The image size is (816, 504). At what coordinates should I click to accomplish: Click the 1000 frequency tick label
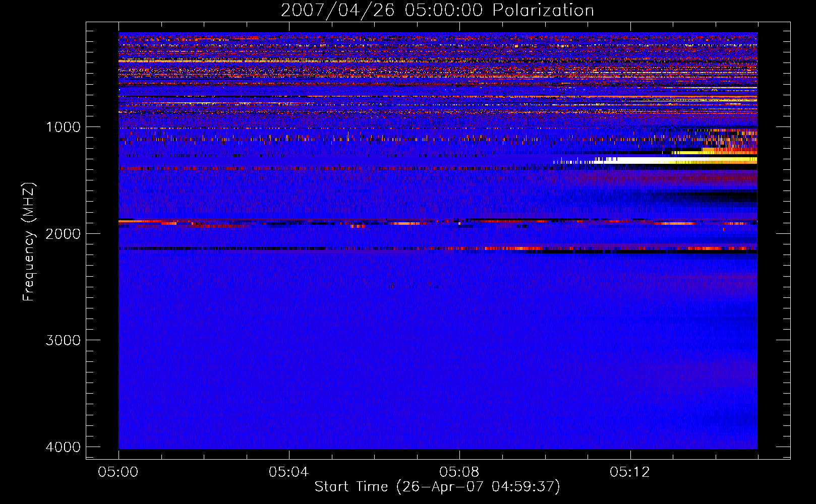tap(63, 127)
